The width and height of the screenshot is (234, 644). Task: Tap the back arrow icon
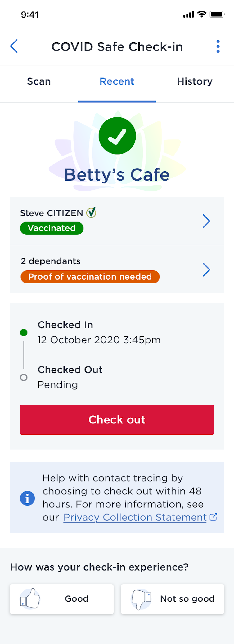[14, 46]
